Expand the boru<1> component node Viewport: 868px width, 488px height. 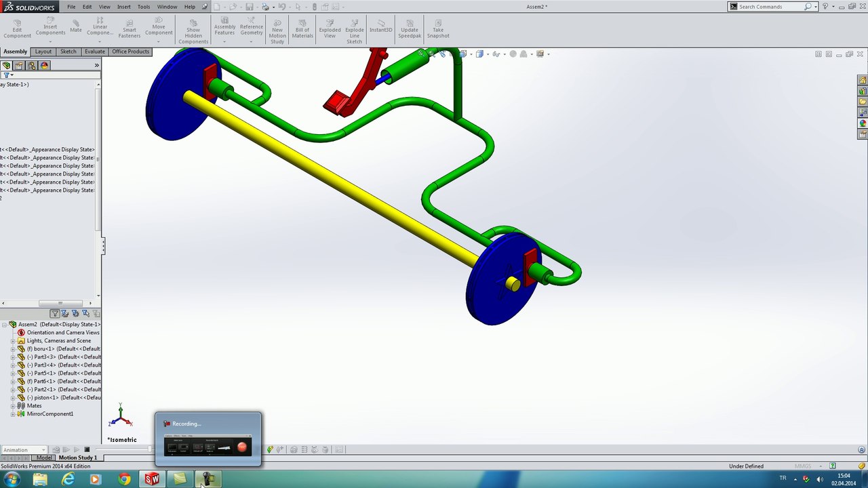pos(13,349)
